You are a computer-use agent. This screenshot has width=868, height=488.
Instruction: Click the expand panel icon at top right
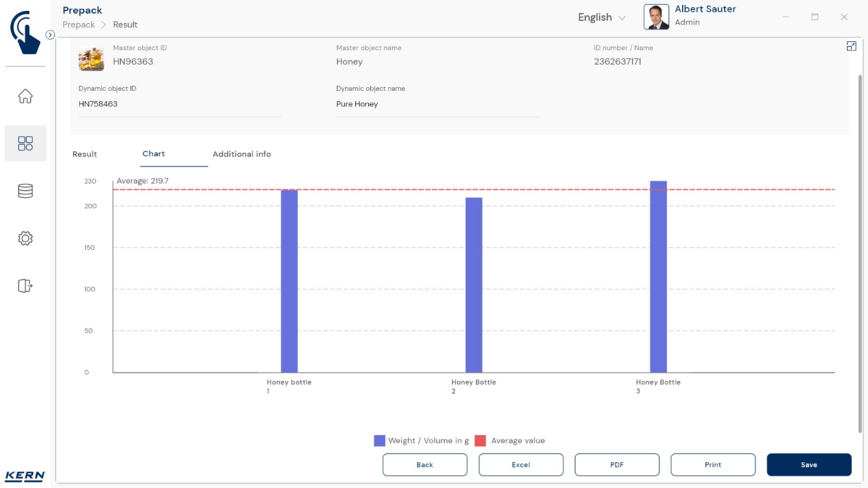point(851,46)
